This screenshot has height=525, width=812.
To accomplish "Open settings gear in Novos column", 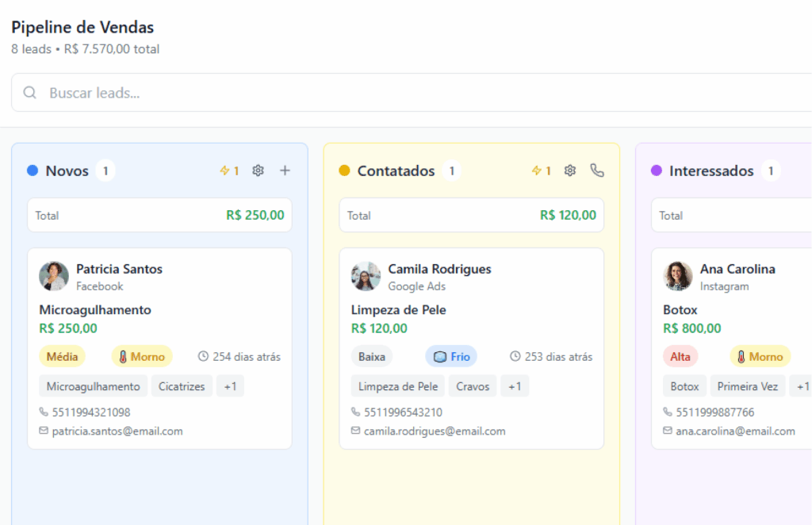I will point(258,171).
